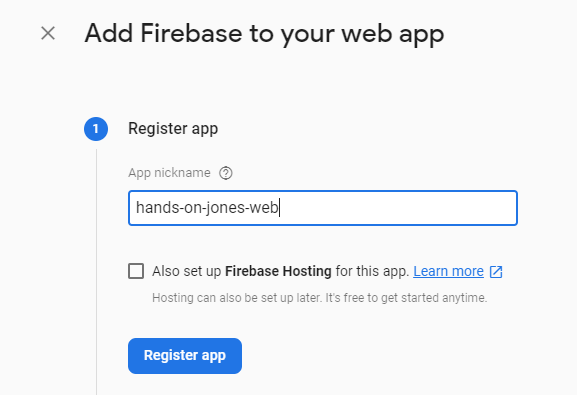Click the bold Firebase Hosting text
This screenshot has width=577, height=395.
point(278,271)
